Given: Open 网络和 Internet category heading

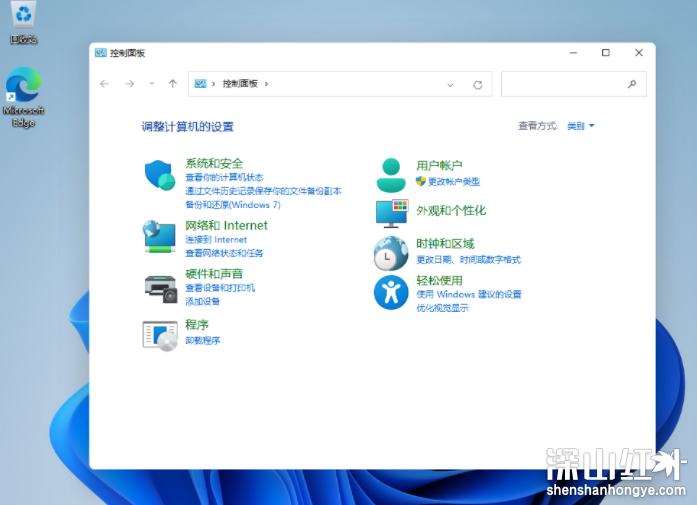Looking at the screenshot, I should tap(226, 225).
